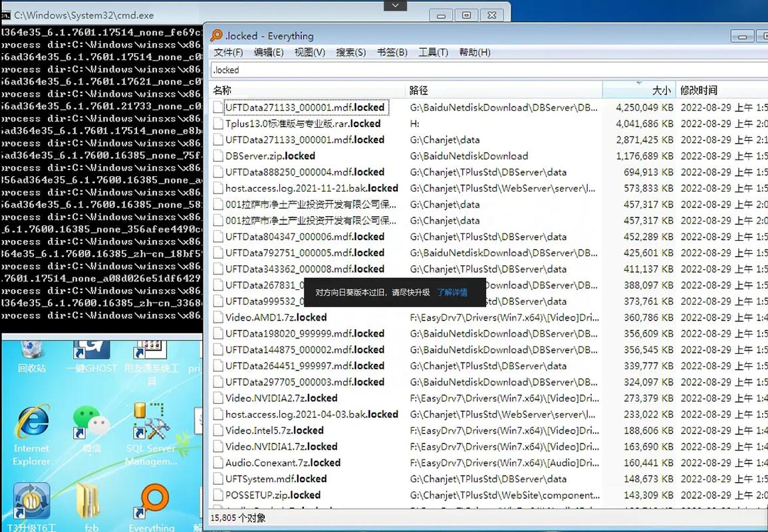Select file Audio.Conexant.7z.locked

[x=283, y=463]
